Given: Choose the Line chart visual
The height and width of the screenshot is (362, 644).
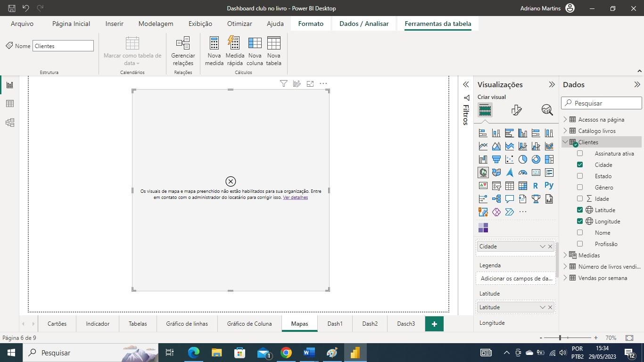Looking at the screenshot, I should (x=483, y=146).
